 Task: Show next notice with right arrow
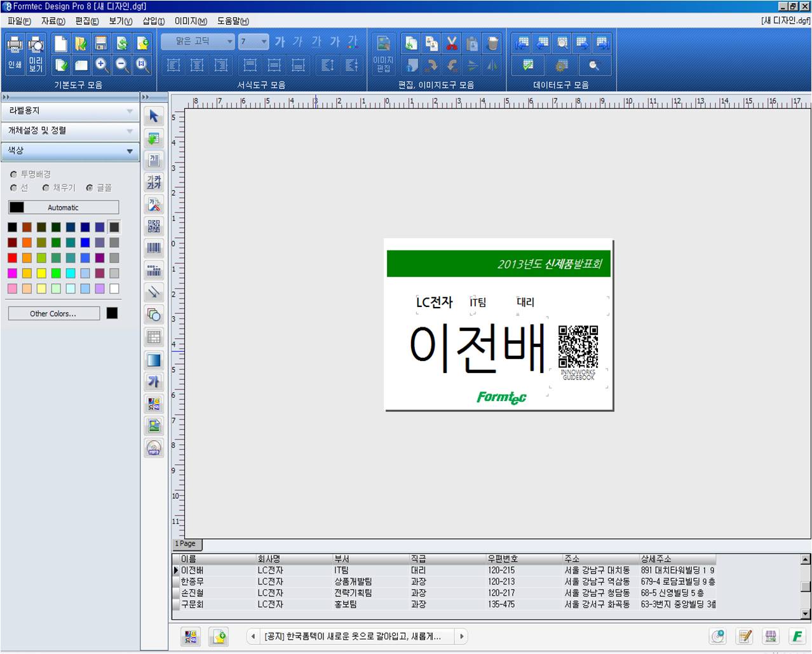click(x=462, y=636)
